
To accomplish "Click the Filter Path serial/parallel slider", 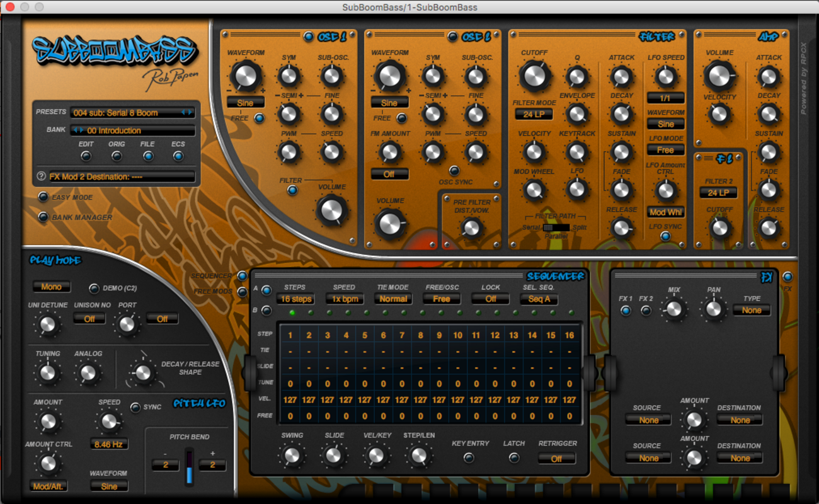I will (556, 227).
